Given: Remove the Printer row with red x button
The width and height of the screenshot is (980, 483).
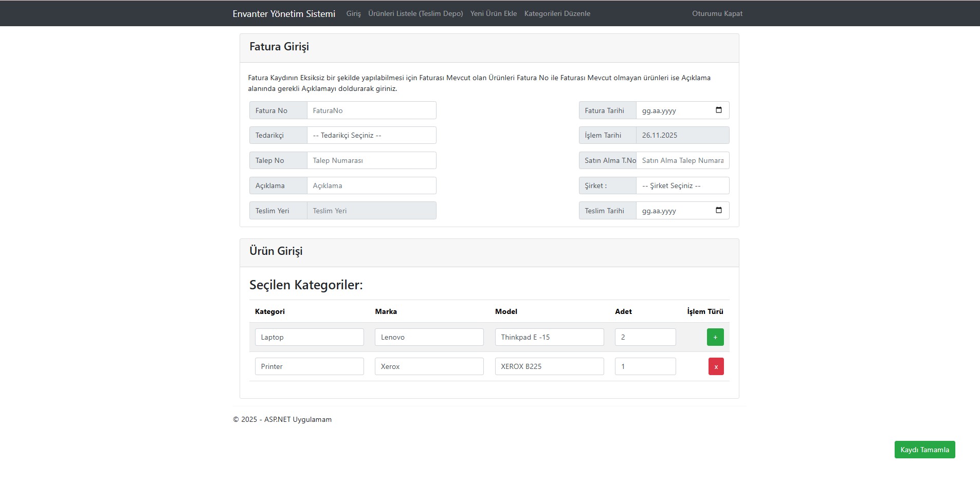Looking at the screenshot, I should [x=716, y=366].
